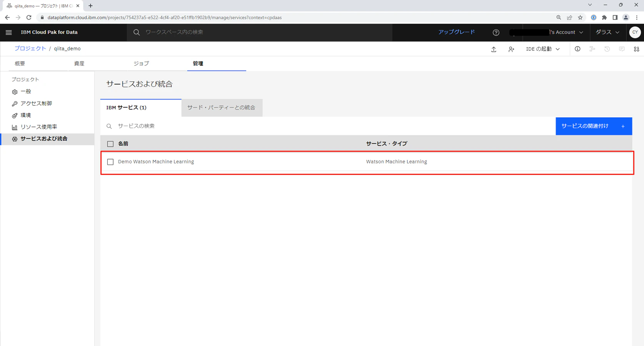Click the browser address bar URL
Screen dimensions: 644x346
tap(165, 17)
